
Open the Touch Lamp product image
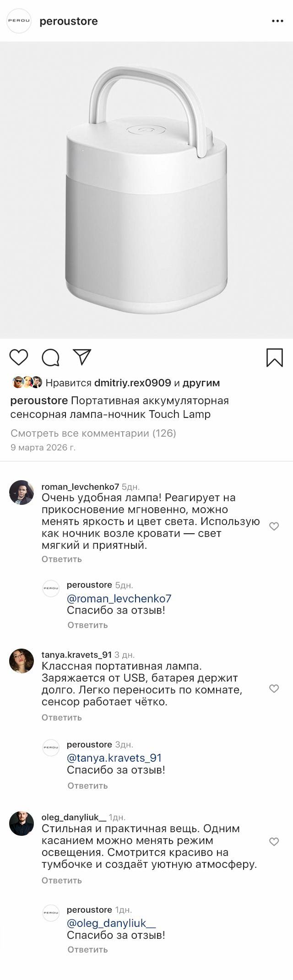pyautogui.click(x=146, y=190)
